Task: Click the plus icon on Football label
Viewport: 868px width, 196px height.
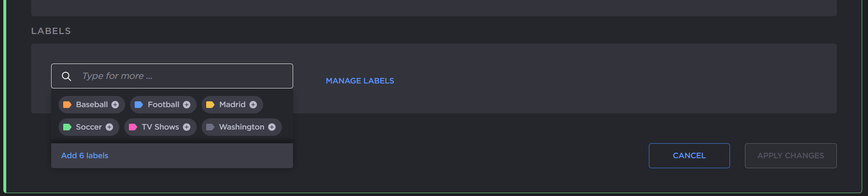Action: point(187,105)
